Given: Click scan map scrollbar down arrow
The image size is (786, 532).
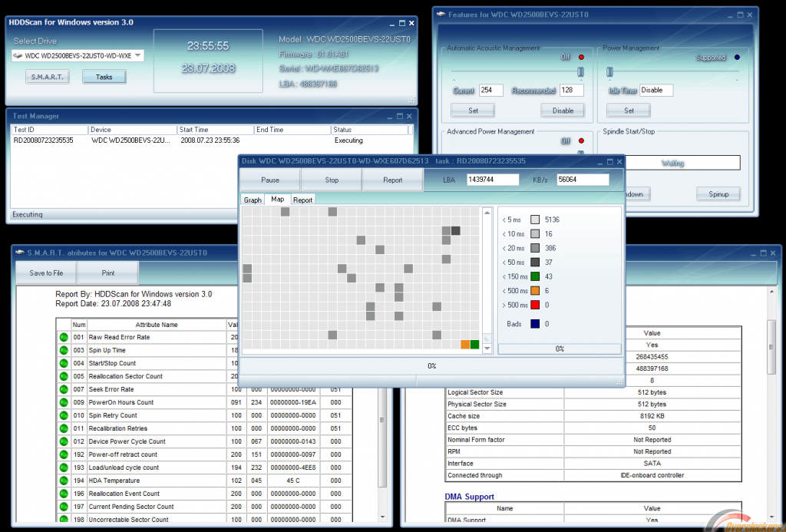Looking at the screenshot, I should 487,348.
